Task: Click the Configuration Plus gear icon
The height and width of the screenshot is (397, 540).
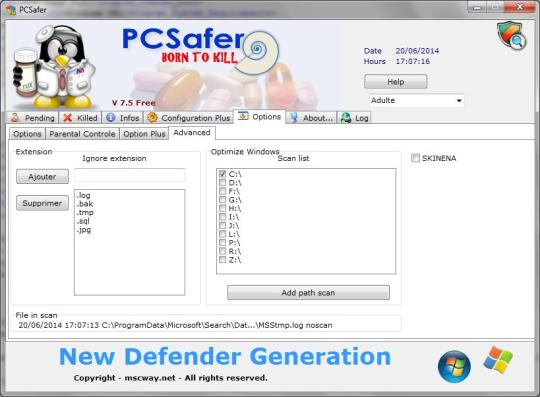Action: [x=152, y=117]
